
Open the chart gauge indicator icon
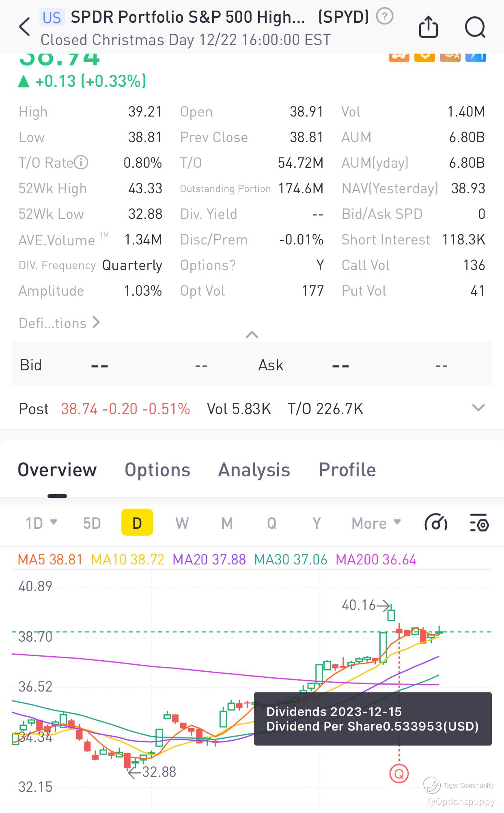435,523
